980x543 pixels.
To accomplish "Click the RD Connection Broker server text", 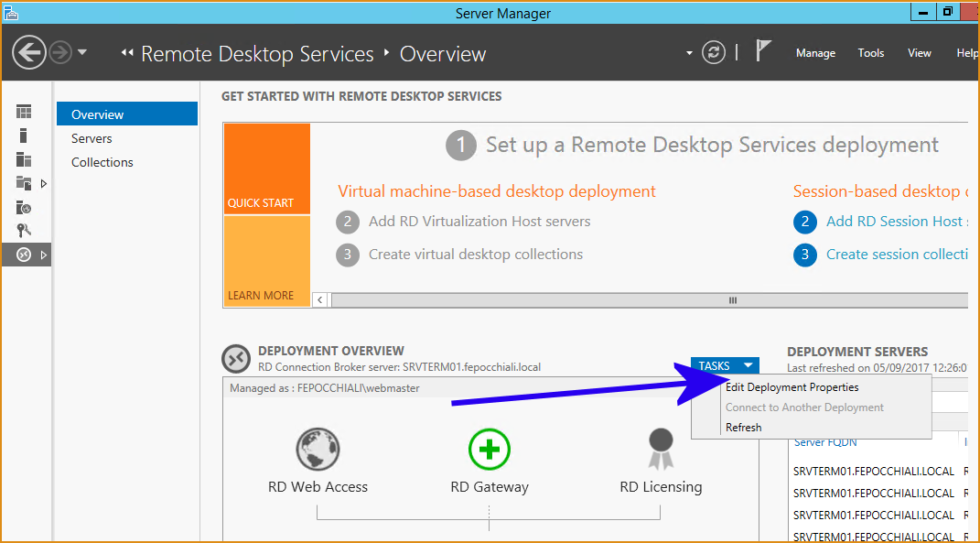I will (x=399, y=367).
